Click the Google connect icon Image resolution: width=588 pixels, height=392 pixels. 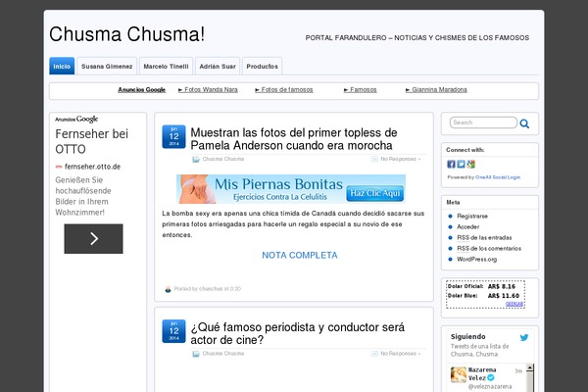471,164
